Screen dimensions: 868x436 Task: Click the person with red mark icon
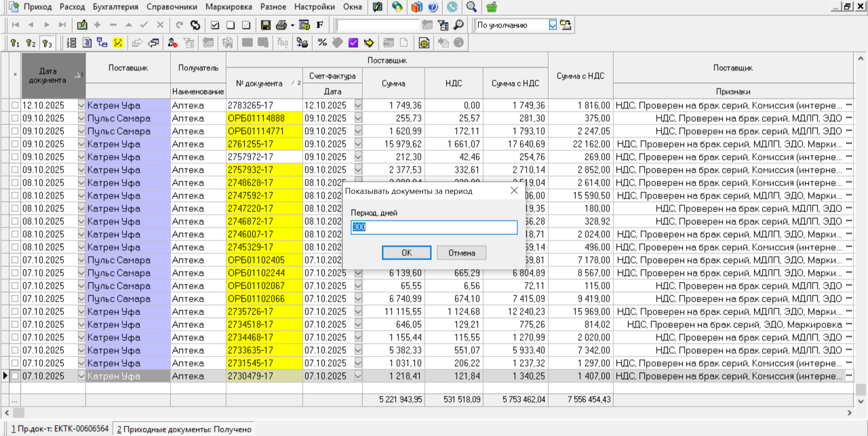click(x=172, y=43)
